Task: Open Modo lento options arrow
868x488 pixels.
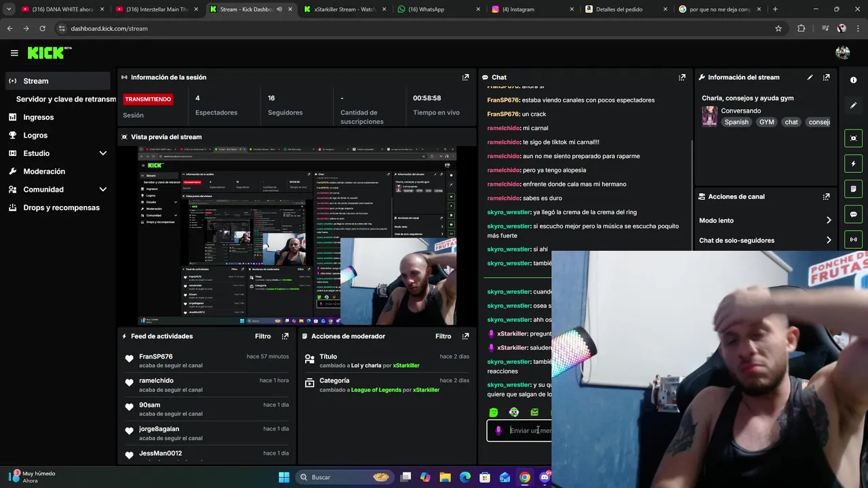Action: tap(828, 220)
